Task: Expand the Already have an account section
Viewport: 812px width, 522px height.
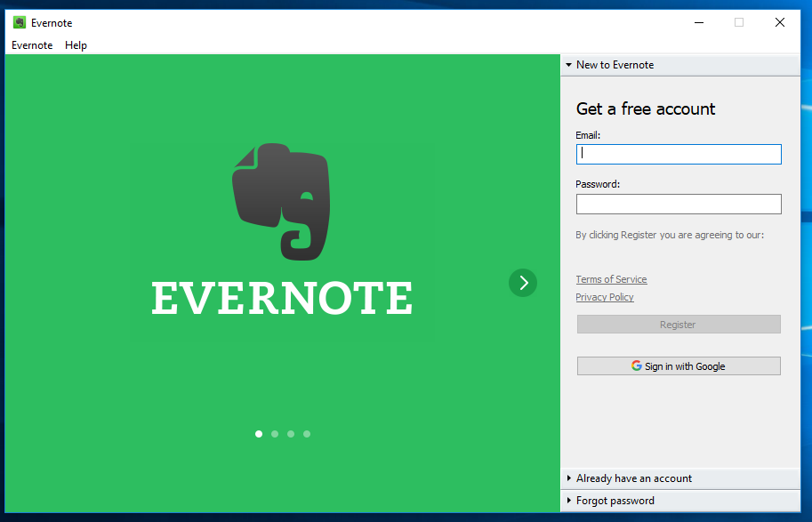Action: pyautogui.click(x=680, y=478)
